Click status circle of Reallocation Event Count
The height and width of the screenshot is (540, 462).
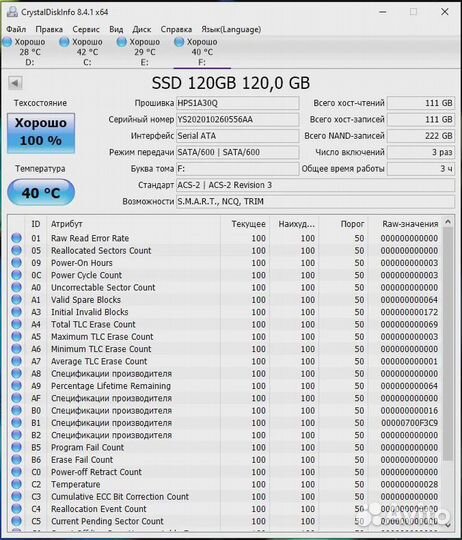pyautogui.click(x=16, y=509)
